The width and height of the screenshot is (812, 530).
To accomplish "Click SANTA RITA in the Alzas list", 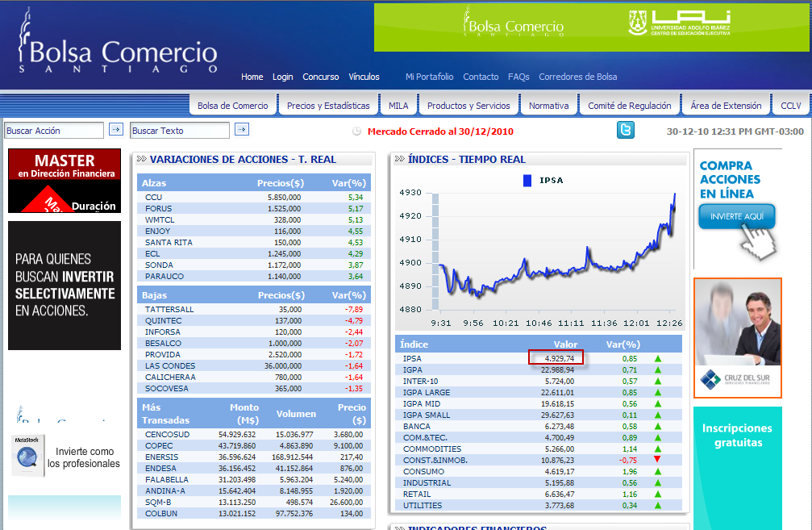I will (x=169, y=243).
